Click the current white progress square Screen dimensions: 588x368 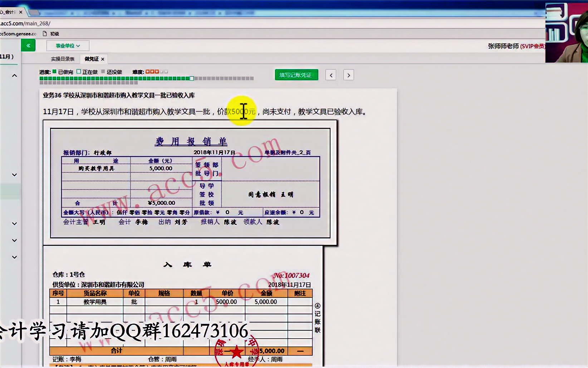192,78
